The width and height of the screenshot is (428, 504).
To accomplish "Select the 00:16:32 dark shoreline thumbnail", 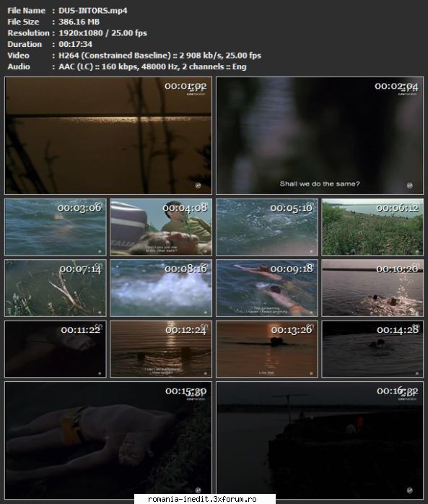I will 320,440.
